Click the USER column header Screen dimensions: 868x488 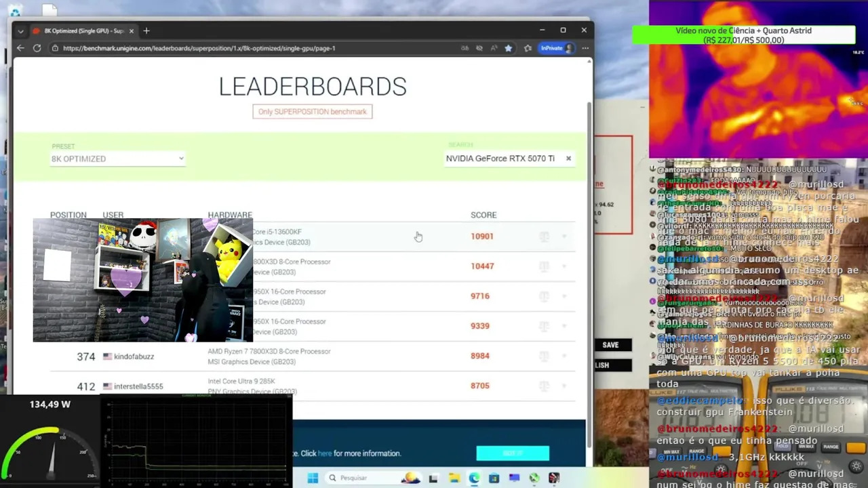[113, 215]
